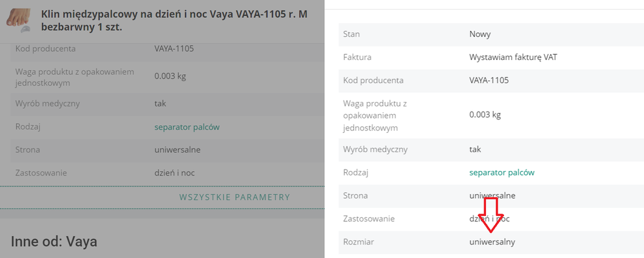Image resolution: width=644 pixels, height=258 pixels.
Task: Click the 'Rozmiar' row label
Action: [x=360, y=242]
